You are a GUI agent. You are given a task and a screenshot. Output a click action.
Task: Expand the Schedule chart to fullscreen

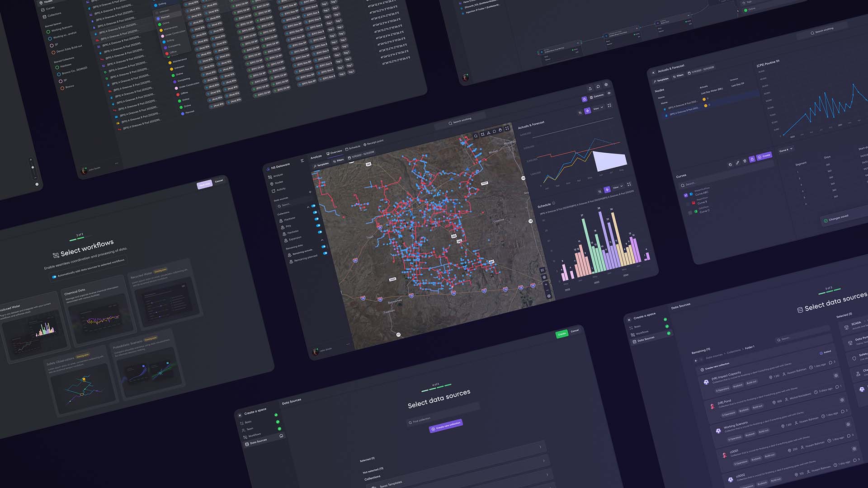tap(629, 184)
